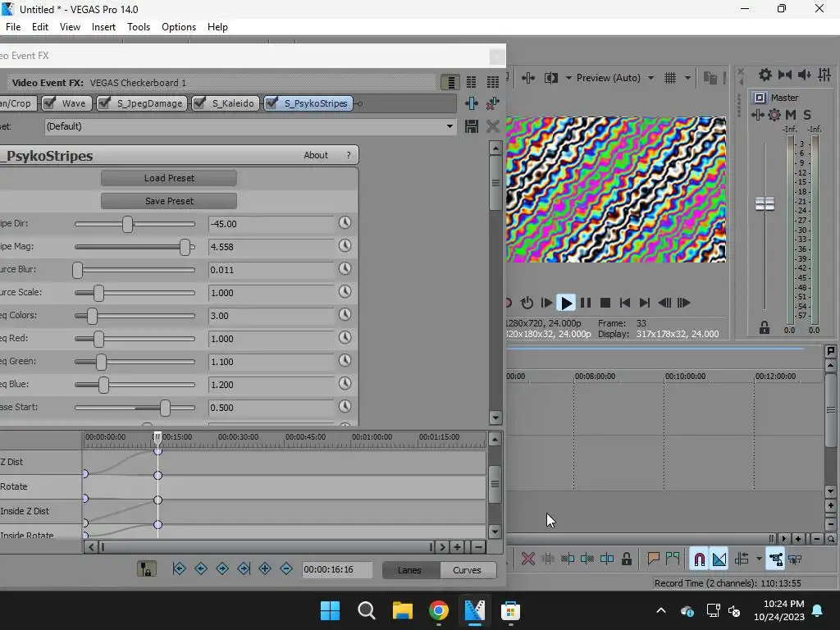Viewport: 840px width, 630px height.
Task: Go to previous keyframe button
Action: (x=201, y=569)
